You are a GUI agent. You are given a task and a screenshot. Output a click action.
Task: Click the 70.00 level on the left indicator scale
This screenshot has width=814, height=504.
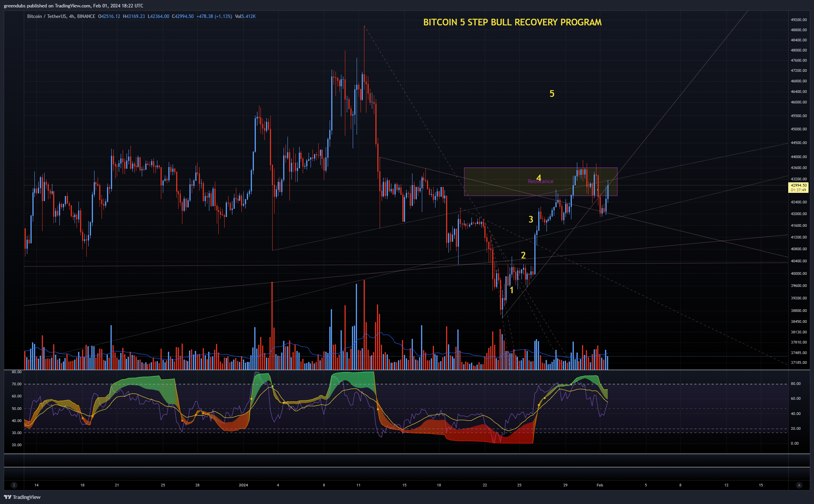(16, 384)
